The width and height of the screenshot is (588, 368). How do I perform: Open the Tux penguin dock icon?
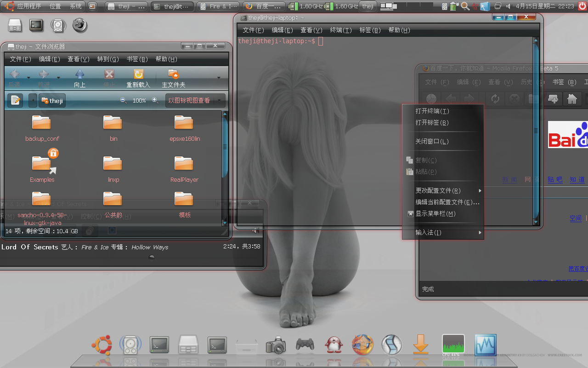click(x=334, y=345)
